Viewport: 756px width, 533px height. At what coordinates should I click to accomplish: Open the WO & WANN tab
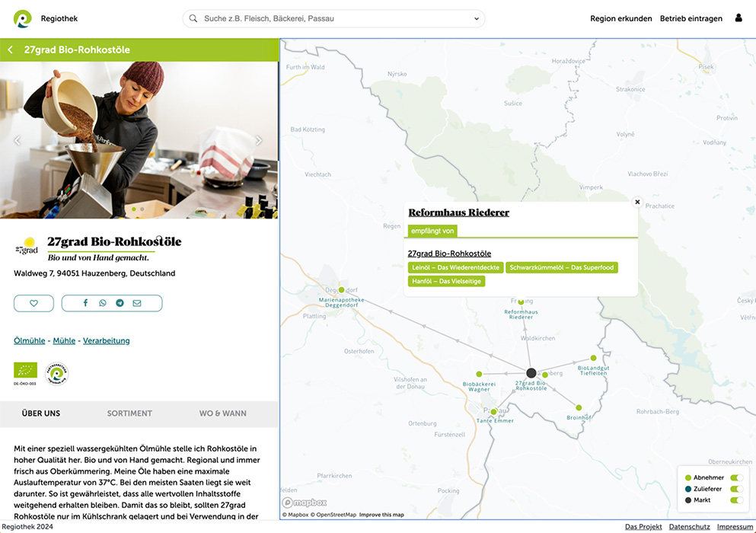pos(223,413)
